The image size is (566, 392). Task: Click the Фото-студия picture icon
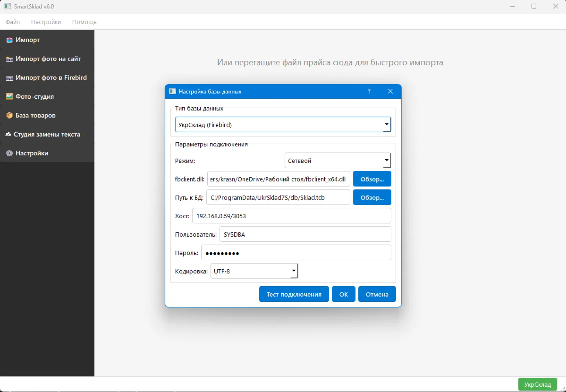(10, 97)
